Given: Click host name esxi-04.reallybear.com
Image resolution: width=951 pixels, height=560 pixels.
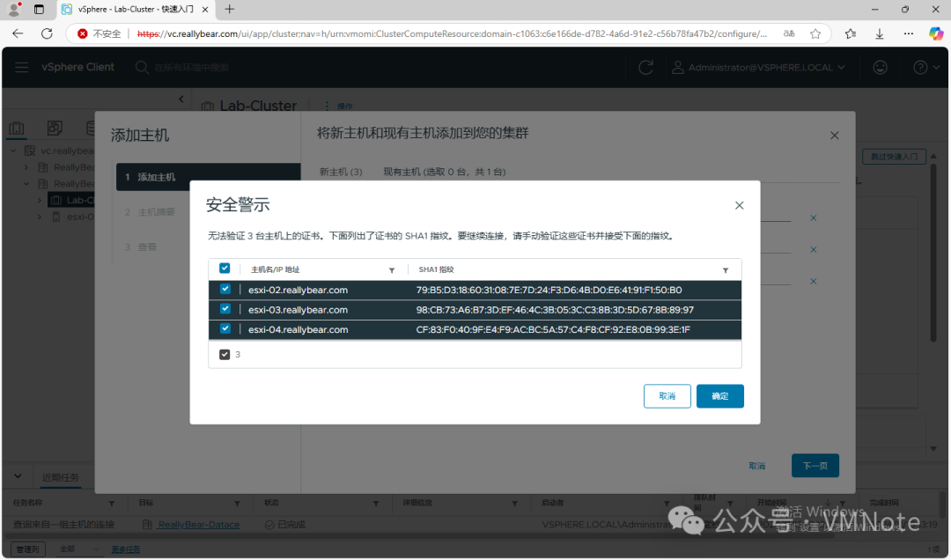Looking at the screenshot, I should click(x=298, y=329).
